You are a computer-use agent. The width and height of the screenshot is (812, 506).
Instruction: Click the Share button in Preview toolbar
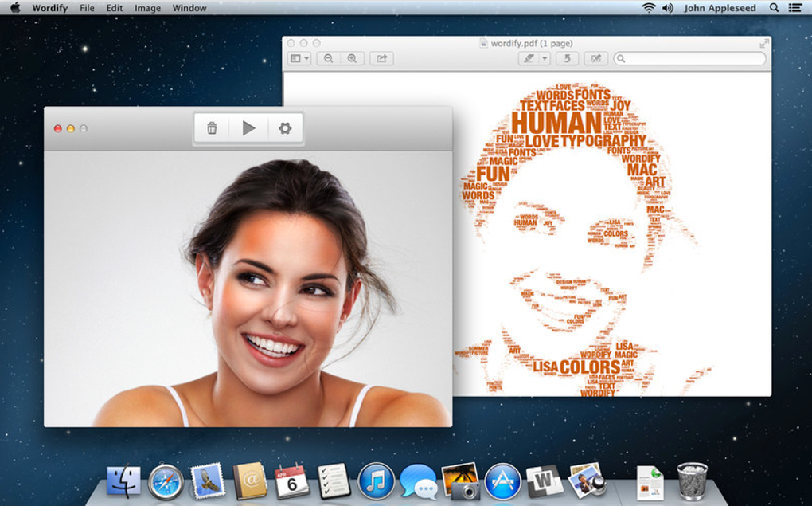pyautogui.click(x=381, y=59)
